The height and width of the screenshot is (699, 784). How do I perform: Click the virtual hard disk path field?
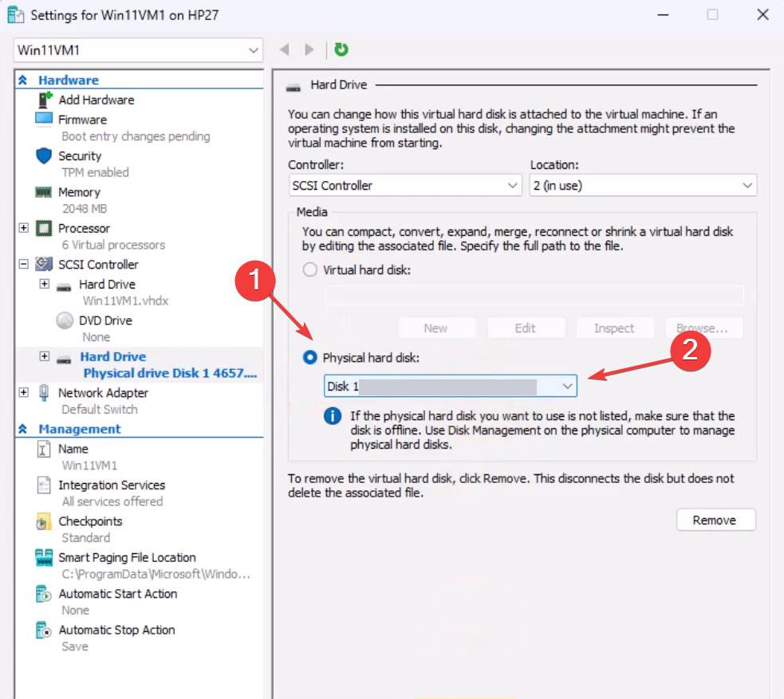pyautogui.click(x=534, y=295)
